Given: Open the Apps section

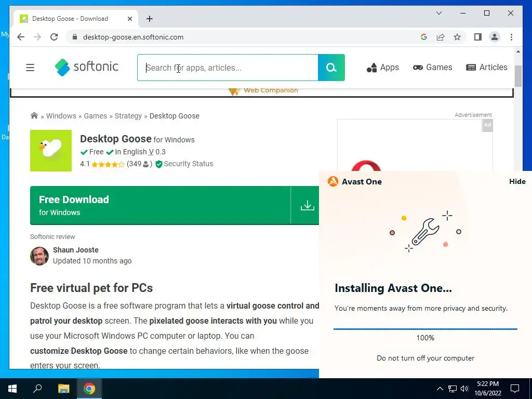Looking at the screenshot, I should [383, 68].
